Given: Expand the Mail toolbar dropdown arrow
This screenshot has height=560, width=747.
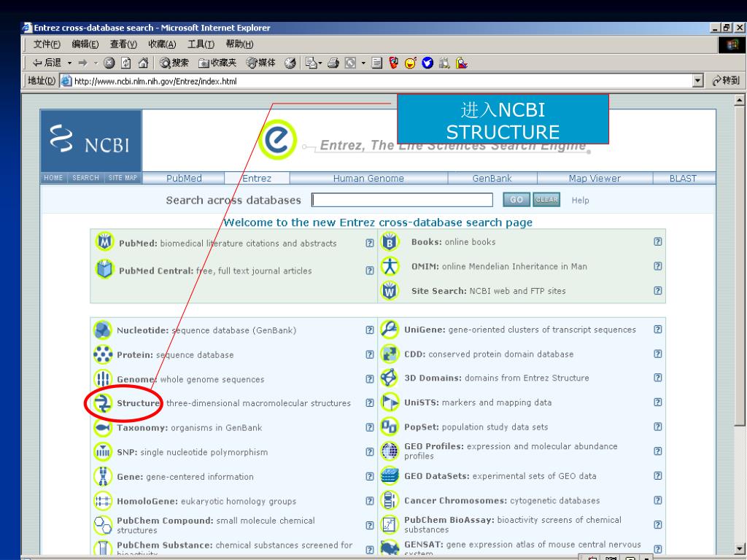Looking at the screenshot, I should point(320,63).
